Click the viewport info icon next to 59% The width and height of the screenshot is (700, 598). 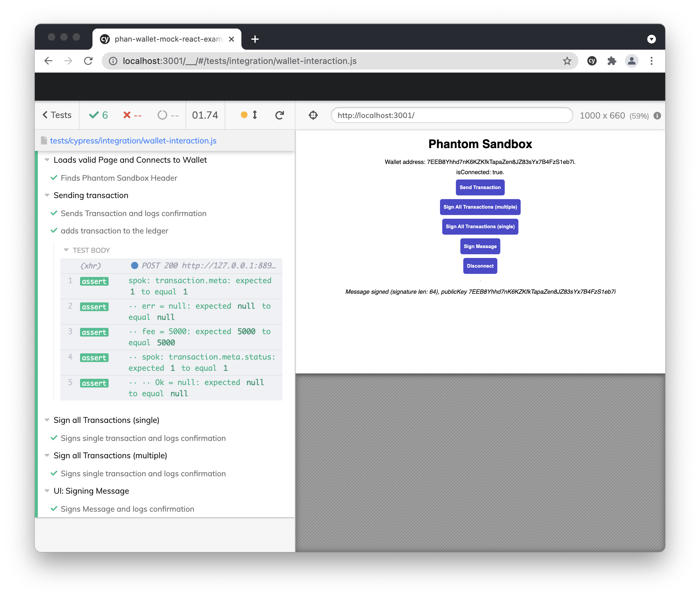[657, 116]
